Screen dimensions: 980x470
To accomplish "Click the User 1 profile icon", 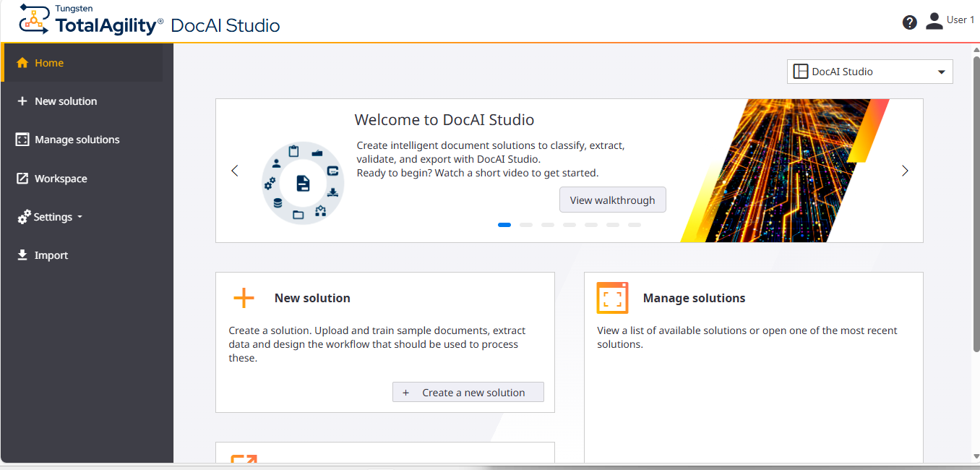I will tap(934, 20).
